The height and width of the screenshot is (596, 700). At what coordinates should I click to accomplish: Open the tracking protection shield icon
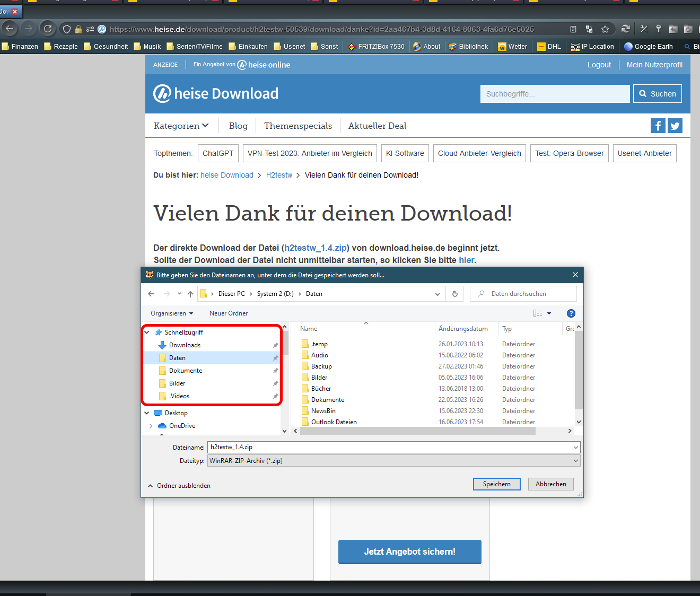pos(66,29)
